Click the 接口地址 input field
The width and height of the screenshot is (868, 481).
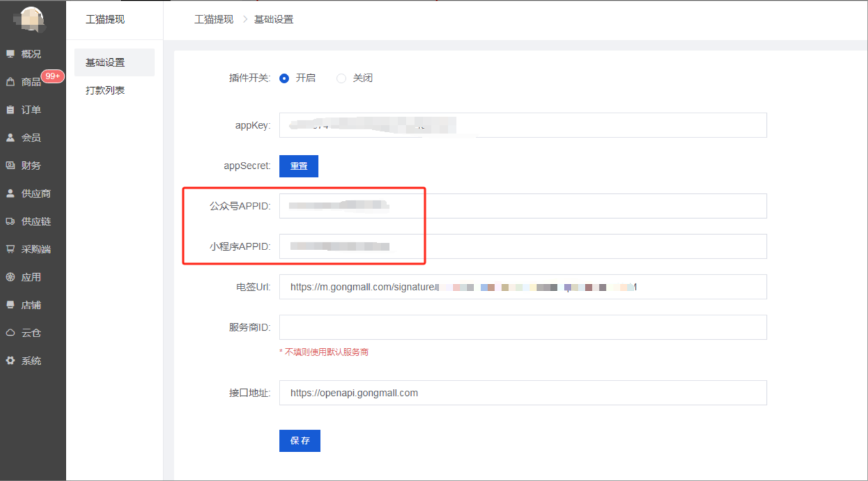[523, 393]
